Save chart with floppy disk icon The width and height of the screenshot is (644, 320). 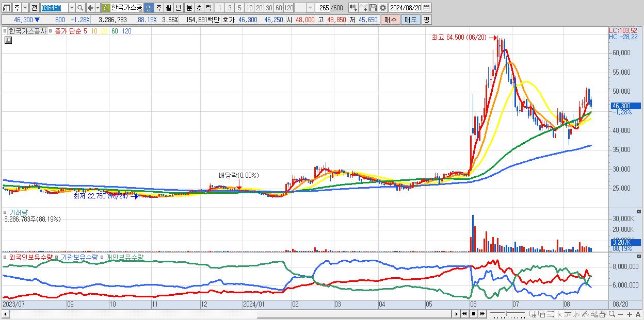click(x=373, y=8)
